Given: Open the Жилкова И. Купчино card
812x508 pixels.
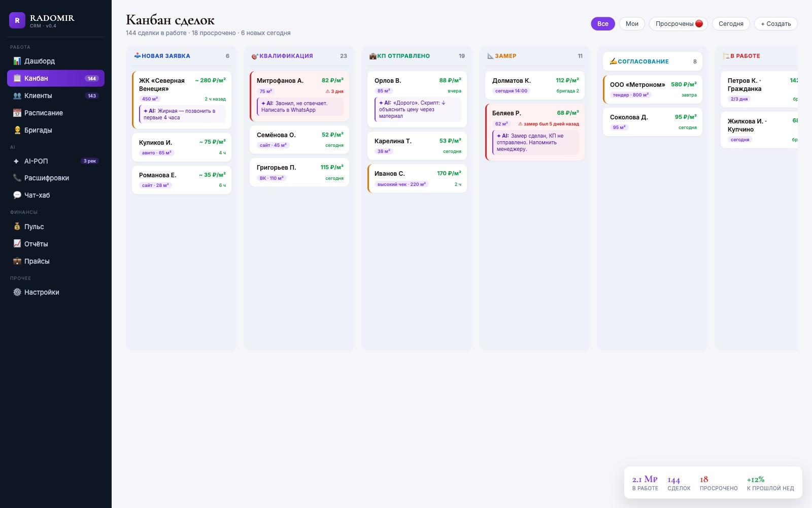Looking at the screenshot, I should click(x=759, y=130).
